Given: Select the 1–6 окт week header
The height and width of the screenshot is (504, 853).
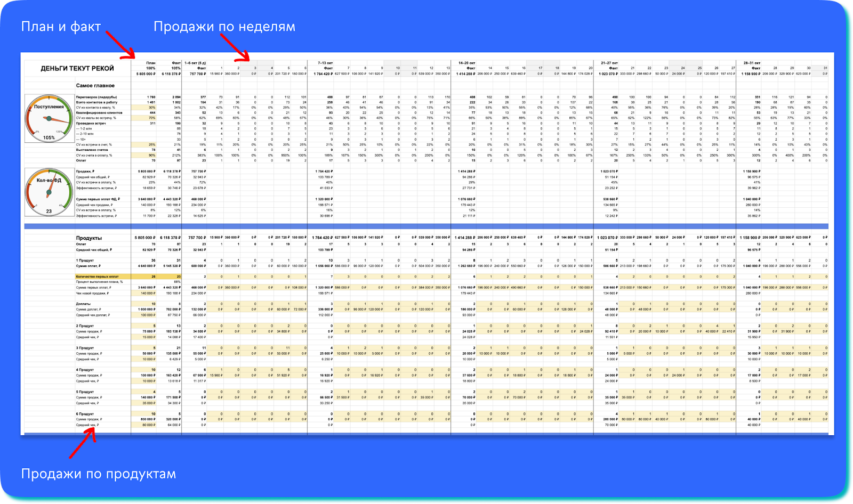Looking at the screenshot, I should click(195, 63).
